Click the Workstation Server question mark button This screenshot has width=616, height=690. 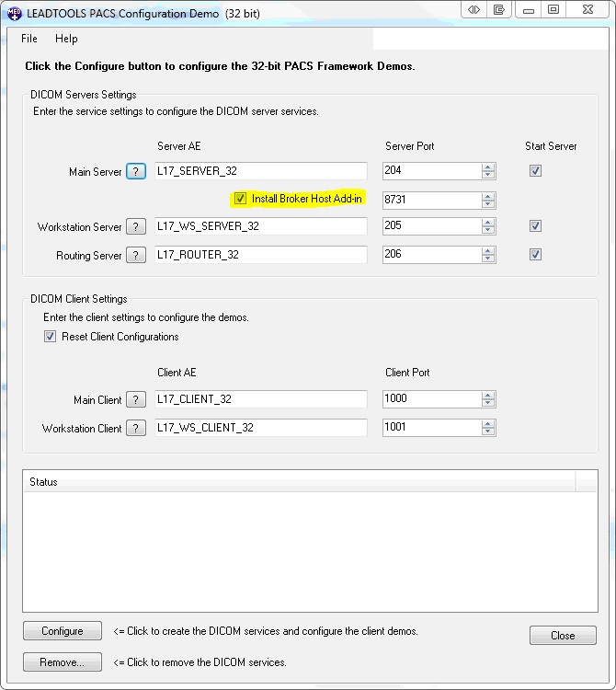pos(136,226)
